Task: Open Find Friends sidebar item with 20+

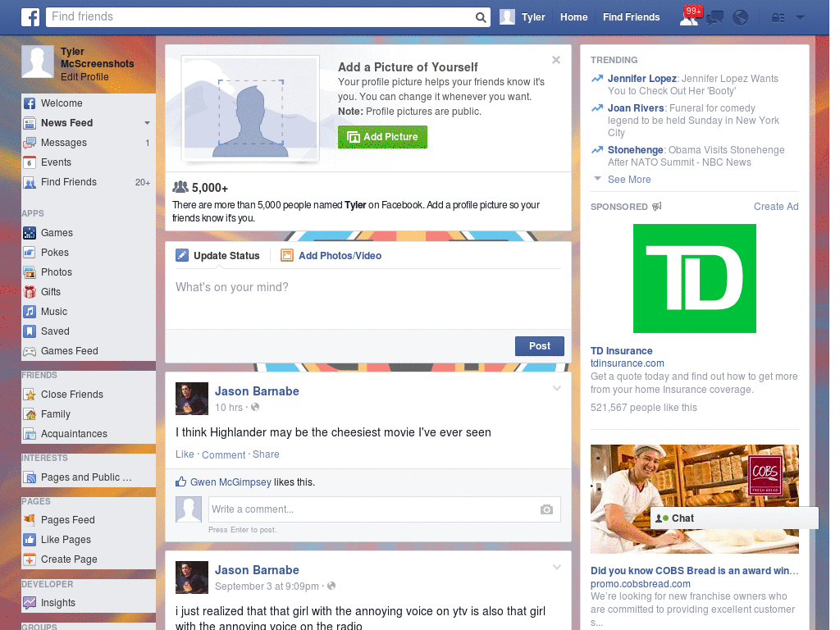Action: tap(89, 182)
